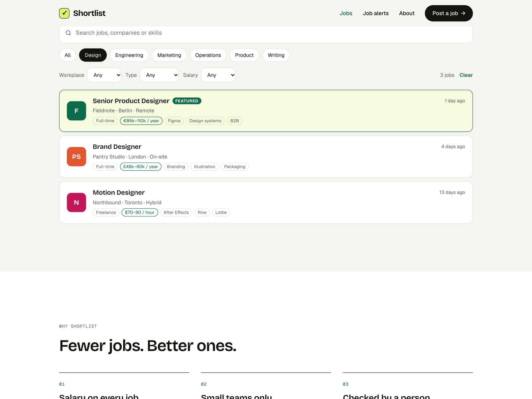Open the Workplace dropdown
Viewport: 532px width, 399px height.
click(104, 75)
